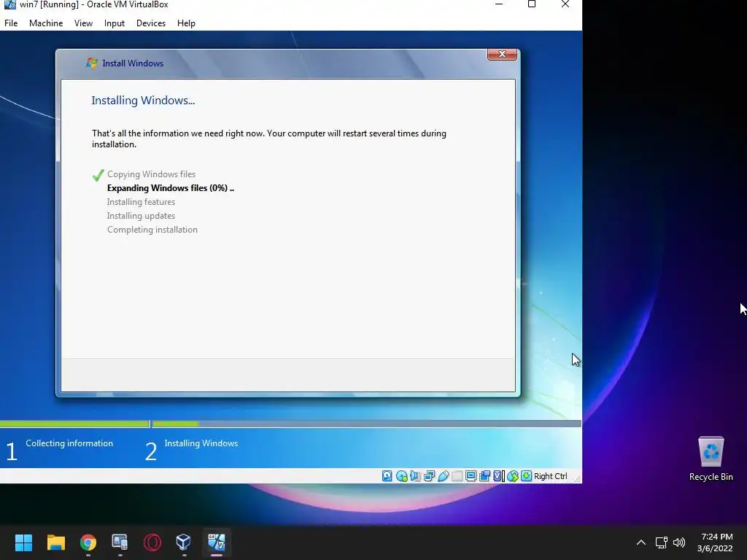Click the monitor app icon beside Chrome in taskbar
Image resolution: width=747 pixels, height=560 pixels.
tap(120, 542)
